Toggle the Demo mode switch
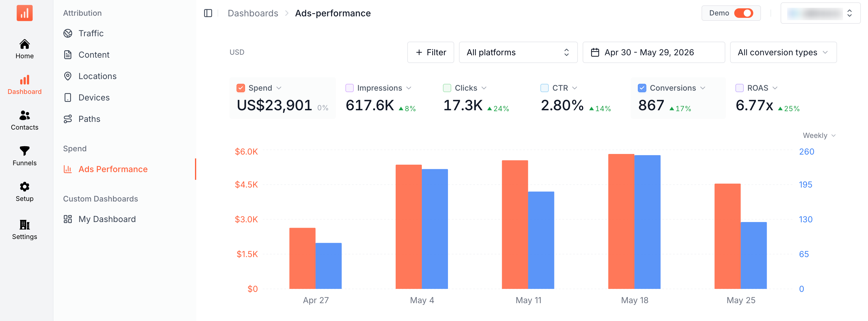 [743, 13]
